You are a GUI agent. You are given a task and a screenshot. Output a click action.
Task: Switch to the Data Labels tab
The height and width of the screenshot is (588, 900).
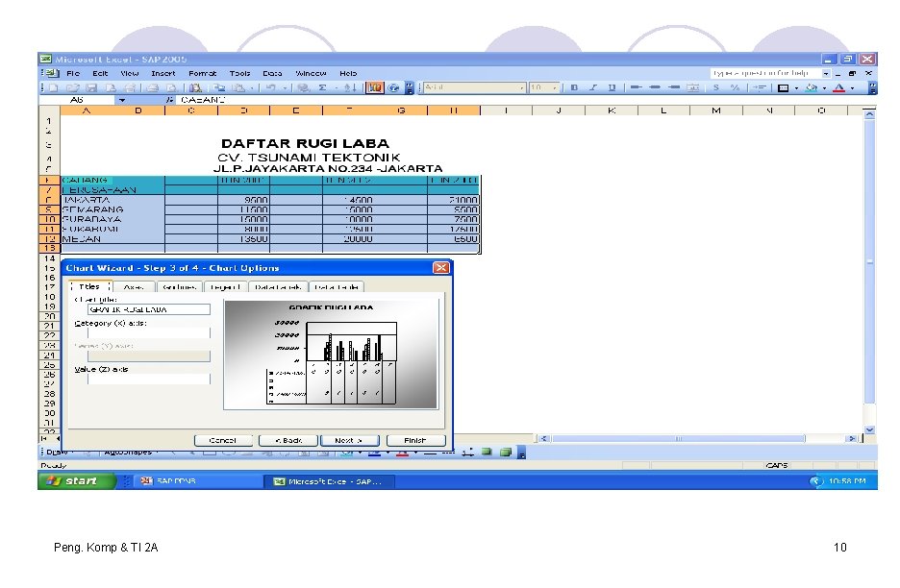point(278,287)
